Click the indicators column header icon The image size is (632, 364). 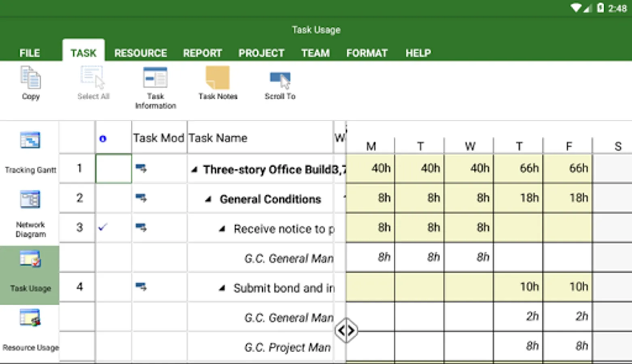click(x=103, y=139)
